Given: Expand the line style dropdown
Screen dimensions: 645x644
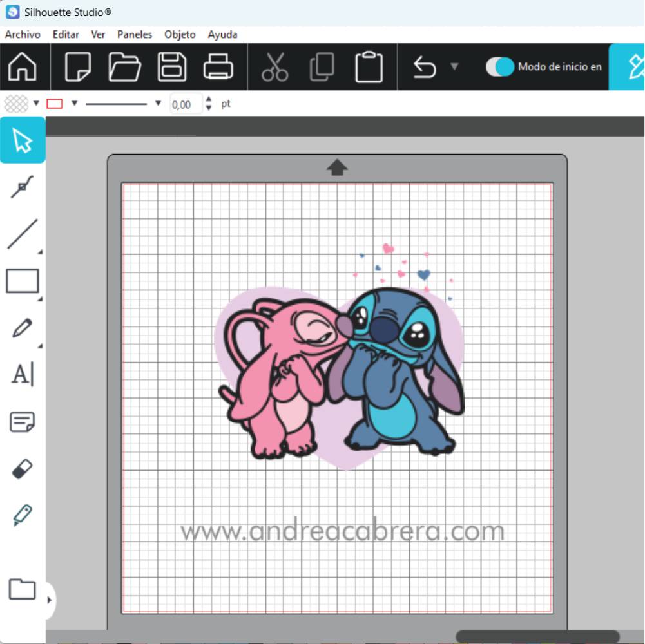Looking at the screenshot, I should pos(158,104).
